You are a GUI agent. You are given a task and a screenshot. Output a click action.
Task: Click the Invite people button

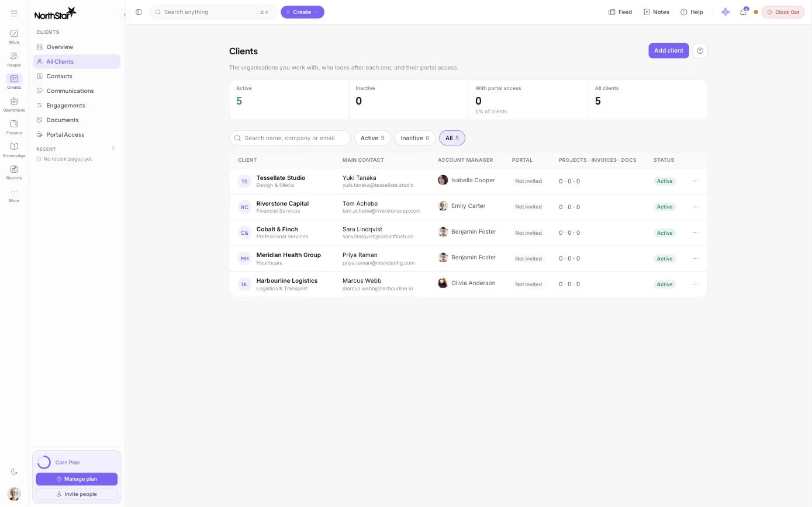tap(77, 494)
